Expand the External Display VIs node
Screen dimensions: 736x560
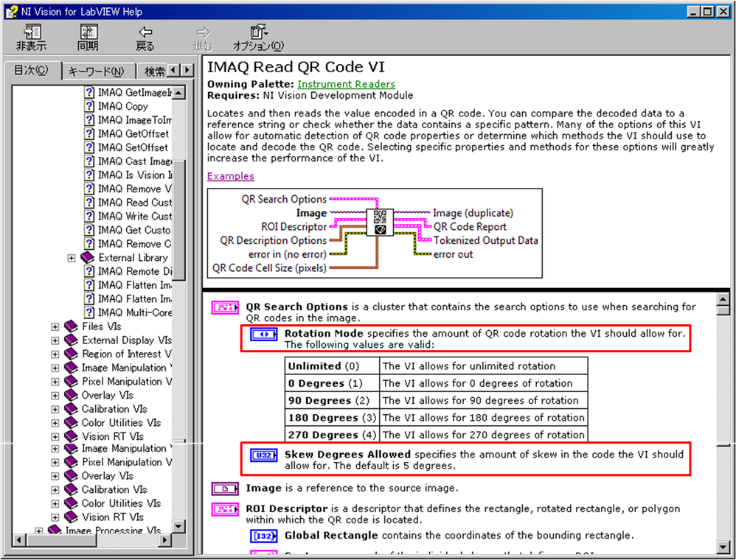(55, 340)
